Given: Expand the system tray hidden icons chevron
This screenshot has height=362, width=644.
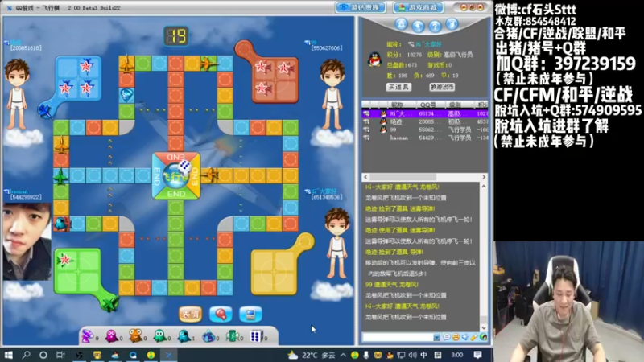Looking at the screenshot, I should click(343, 355).
